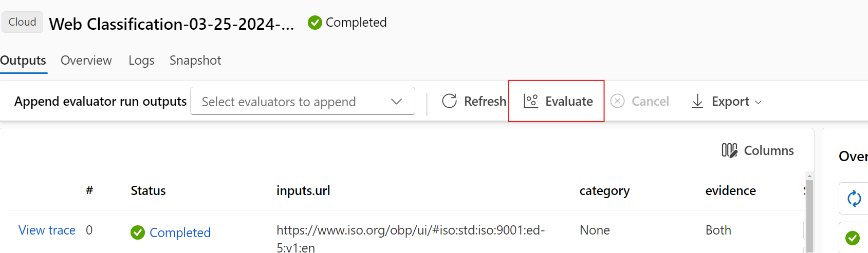Switch to the Overview tab
This screenshot has height=253, width=868.
pos(86,61)
